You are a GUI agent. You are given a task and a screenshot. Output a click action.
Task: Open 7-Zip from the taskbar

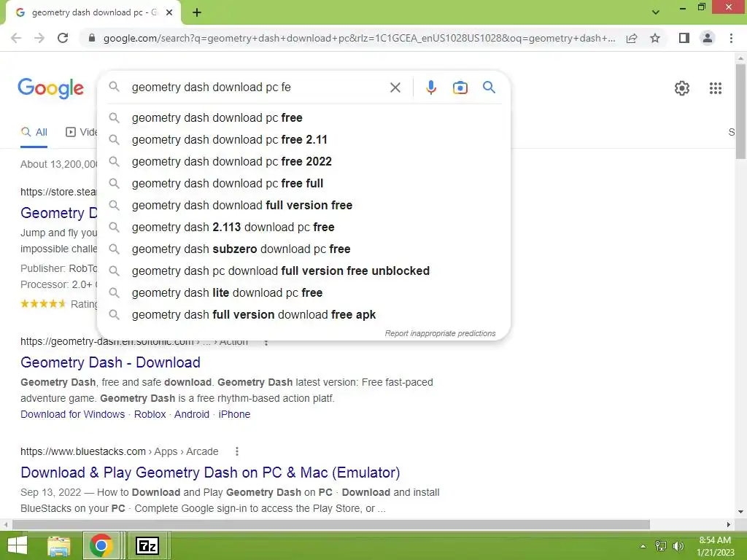click(x=147, y=545)
